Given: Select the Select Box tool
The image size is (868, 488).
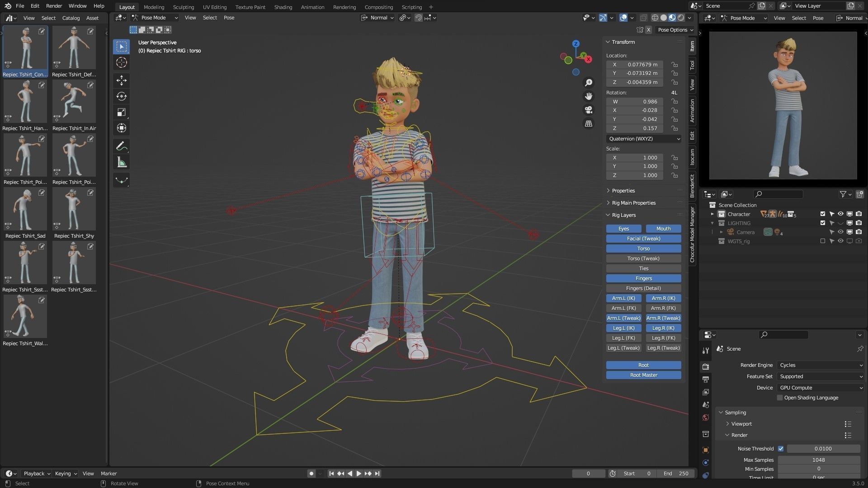Looking at the screenshot, I should (x=121, y=47).
